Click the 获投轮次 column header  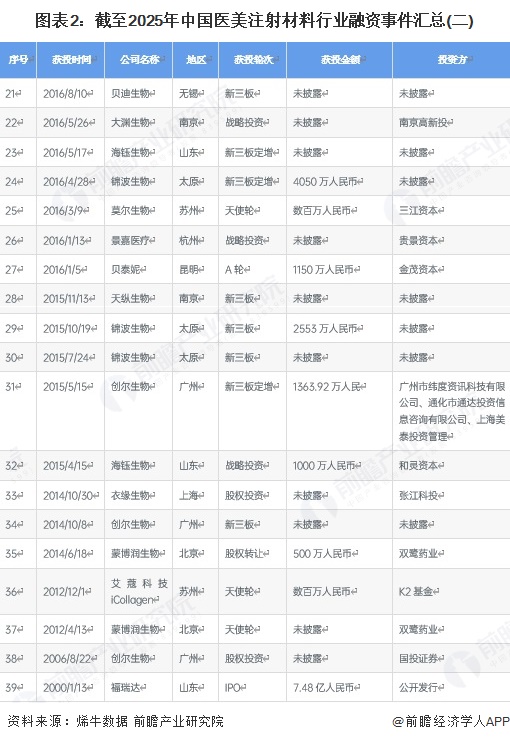(253, 60)
